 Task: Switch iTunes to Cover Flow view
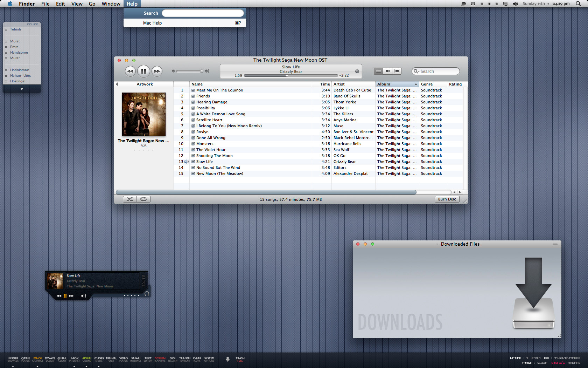pyautogui.click(x=397, y=71)
